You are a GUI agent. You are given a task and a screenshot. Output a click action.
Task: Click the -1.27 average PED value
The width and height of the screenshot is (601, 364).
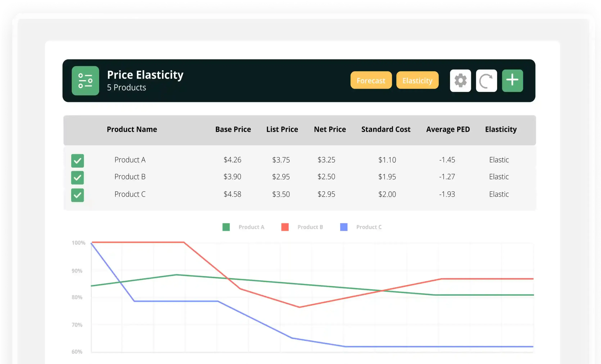(x=447, y=176)
